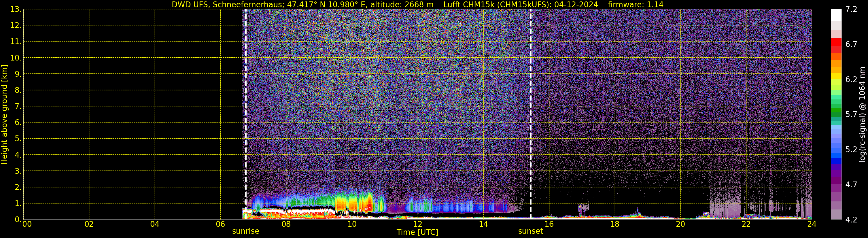Click the colorbar value 5.2
This screenshot has height=238, width=868.
click(x=851, y=149)
